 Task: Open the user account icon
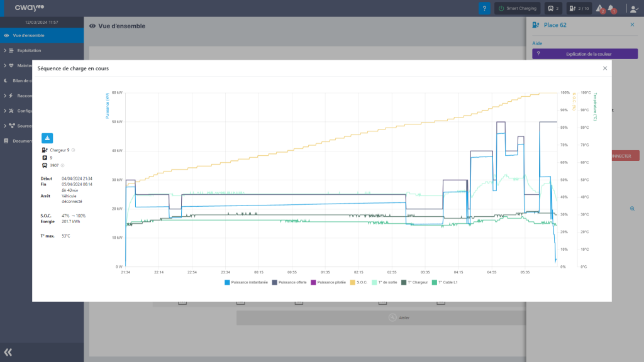[633, 9]
